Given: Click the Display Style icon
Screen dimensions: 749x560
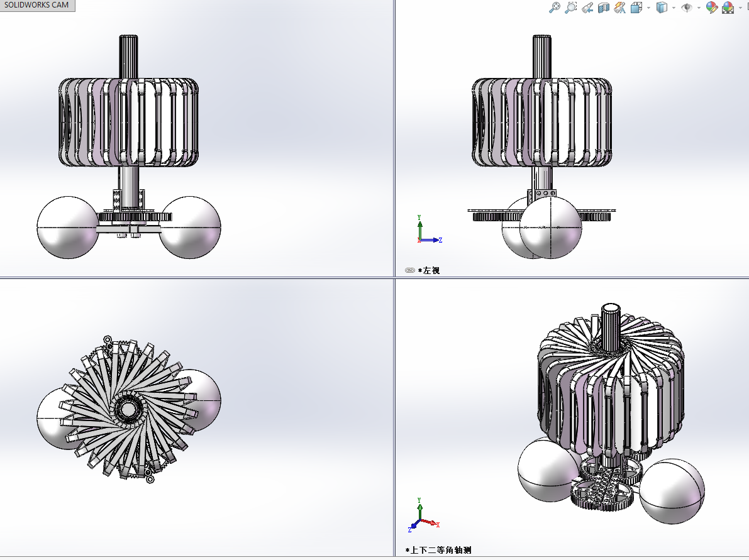Looking at the screenshot, I should [662, 7].
